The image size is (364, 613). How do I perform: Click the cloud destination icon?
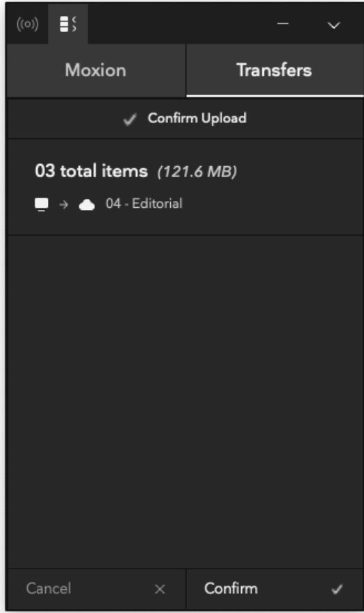(x=87, y=204)
